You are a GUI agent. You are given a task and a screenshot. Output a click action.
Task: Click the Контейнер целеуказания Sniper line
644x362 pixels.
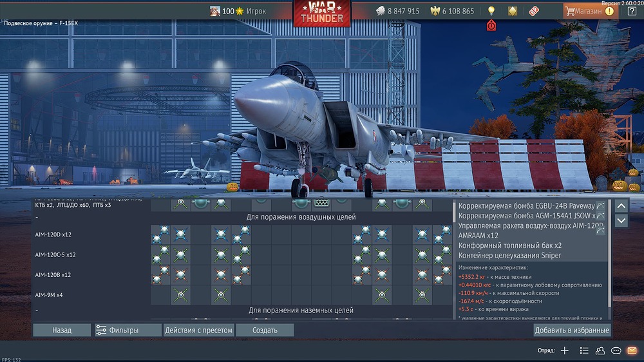(509, 255)
